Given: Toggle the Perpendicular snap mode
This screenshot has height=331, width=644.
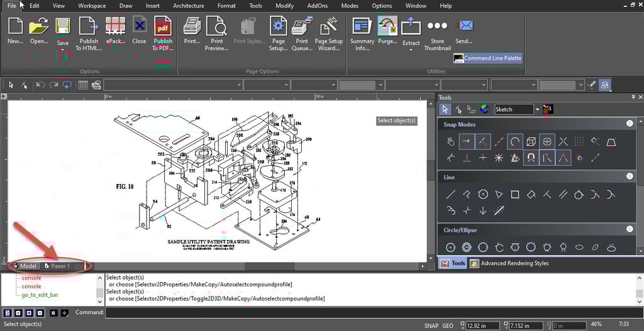Looking at the screenshot, I should (467, 158).
